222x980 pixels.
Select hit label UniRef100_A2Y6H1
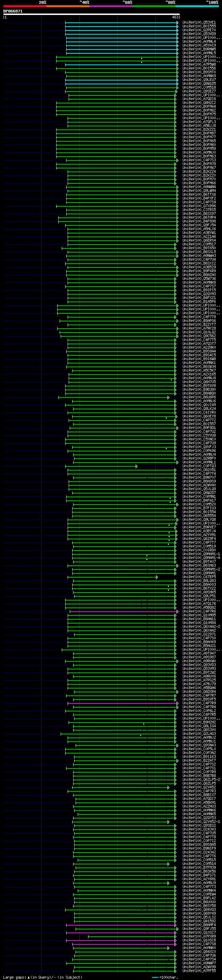(199, 879)
